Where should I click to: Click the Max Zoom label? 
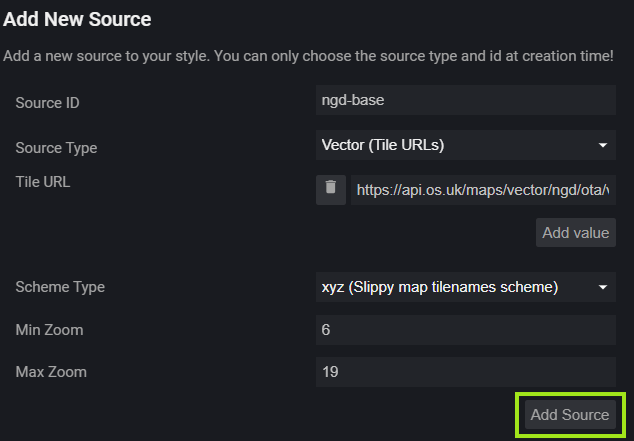click(51, 372)
